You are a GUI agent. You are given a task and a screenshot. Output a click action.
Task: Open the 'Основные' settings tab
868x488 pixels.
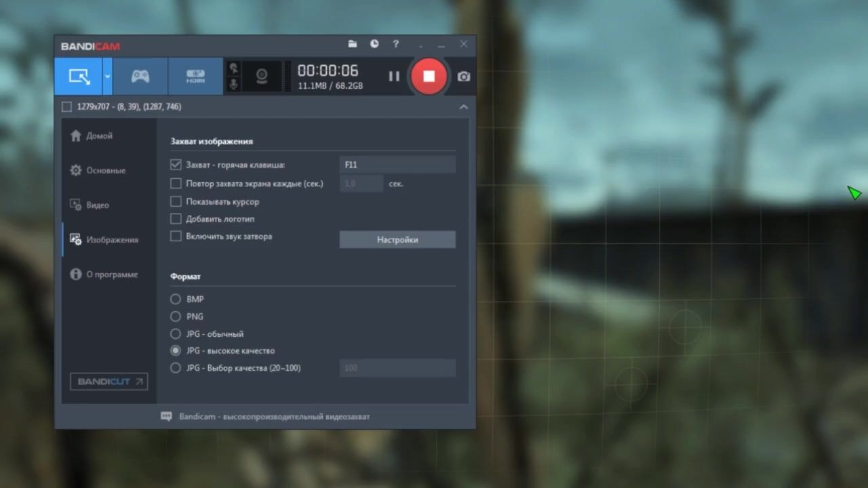pos(105,170)
